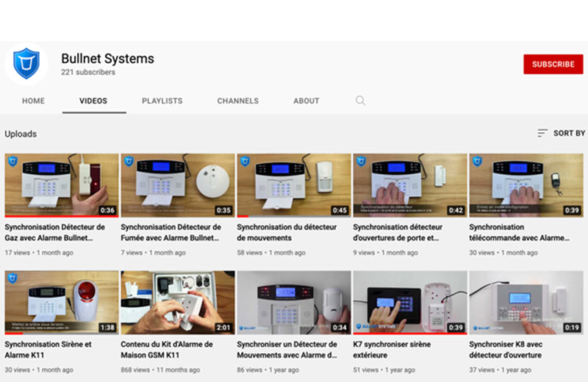Open the PLAYLISTS tab
The width and height of the screenshot is (588, 382).
[162, 101]
